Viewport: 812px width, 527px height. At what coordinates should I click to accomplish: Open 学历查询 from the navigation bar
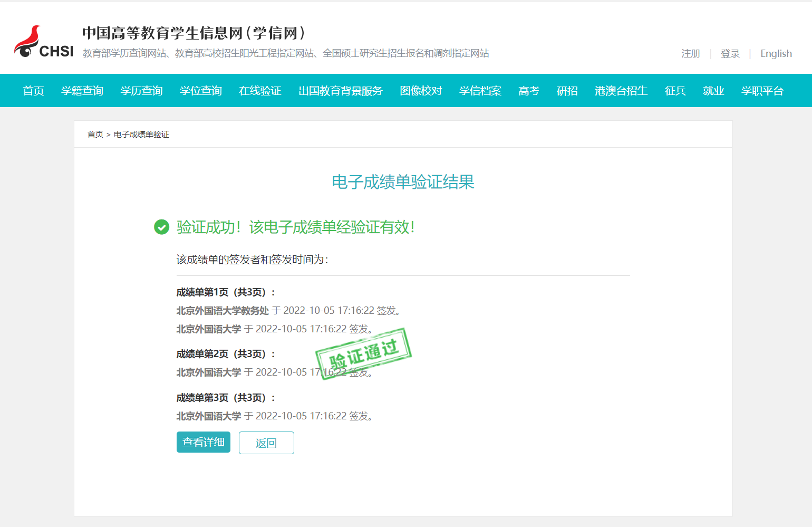(141, 91)
